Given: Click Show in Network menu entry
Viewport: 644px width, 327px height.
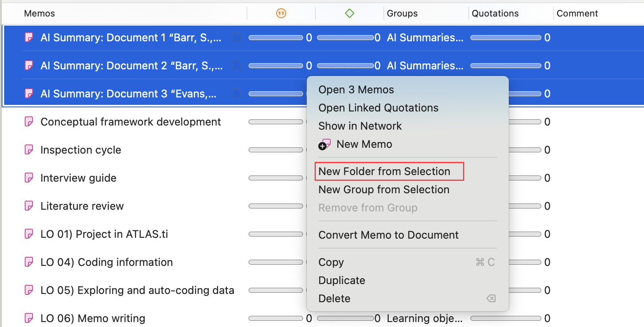Looking at the screenshot, I should pos(360,126).
